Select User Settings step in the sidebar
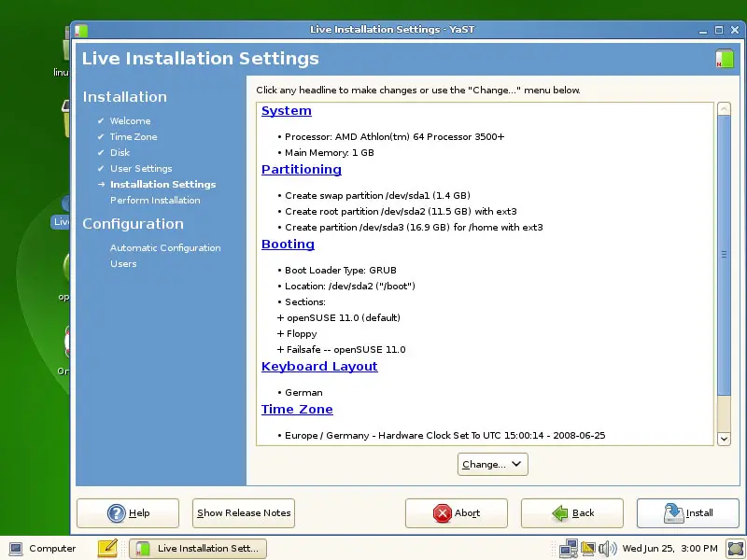 141,169
